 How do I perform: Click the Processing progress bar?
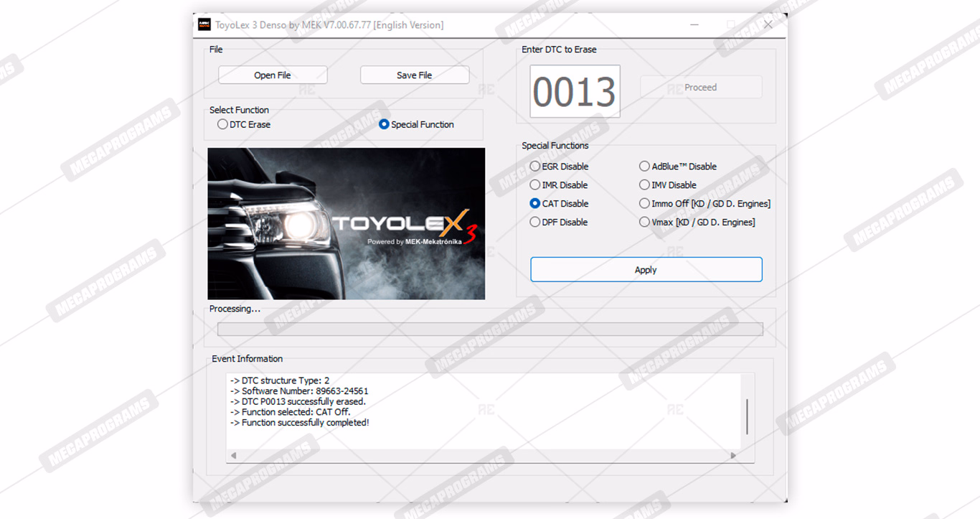coord(490,329)
